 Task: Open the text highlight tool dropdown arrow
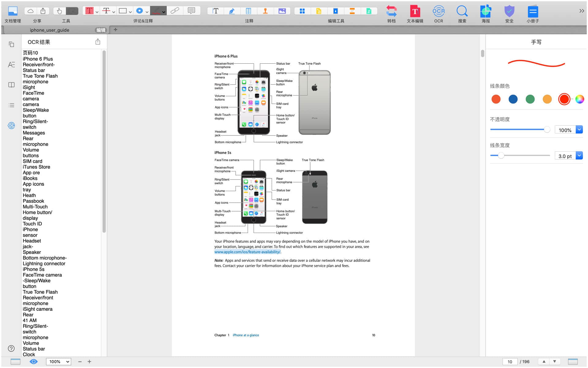[97, 12]
